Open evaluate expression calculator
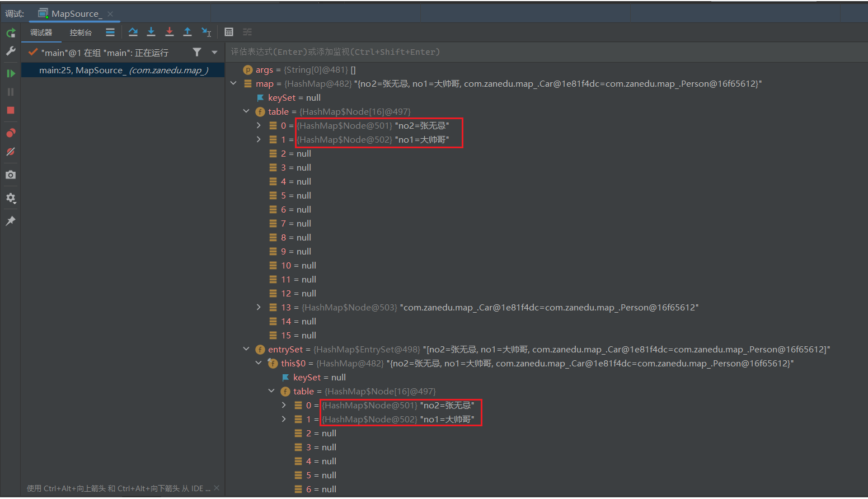This screenshot has width=868, height=499. pyautogui.click(x=229, y=32)
